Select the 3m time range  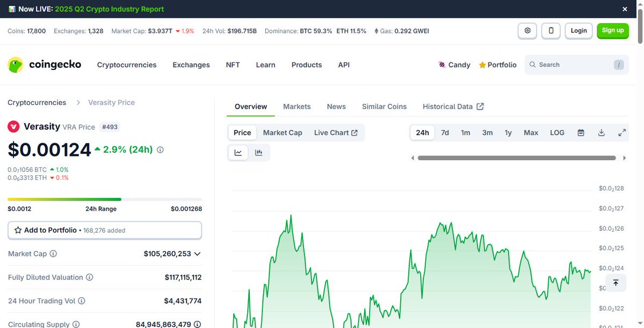pyautogui.click(x=487, y=133)
